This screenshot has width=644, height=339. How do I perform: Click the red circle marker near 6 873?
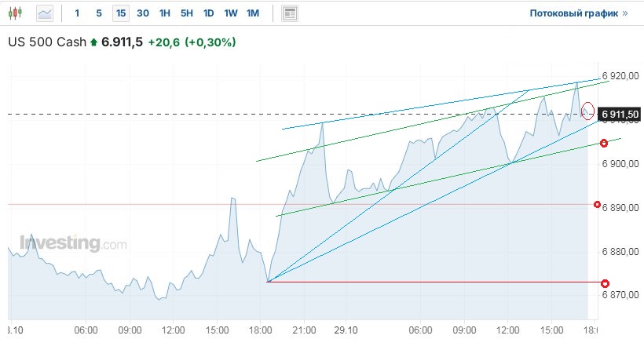[x=605, y=282]
